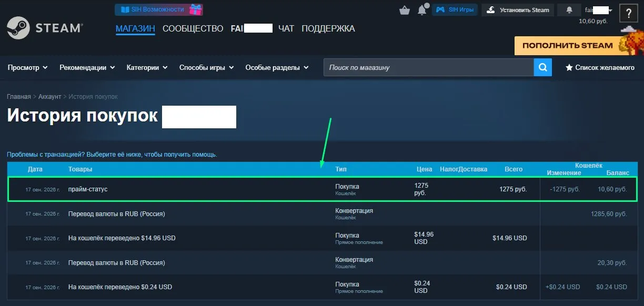Select the $0.24 USD wallet transfer row
Screen dimensions: 644x306
pos(322,287)
